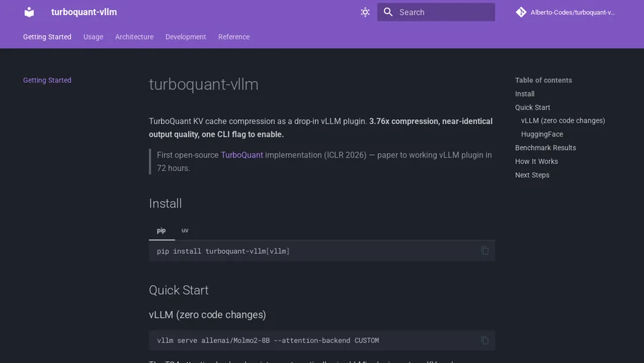Click the Table of contents label
This screenshot has height=363, width=644.
coord(544,80)
